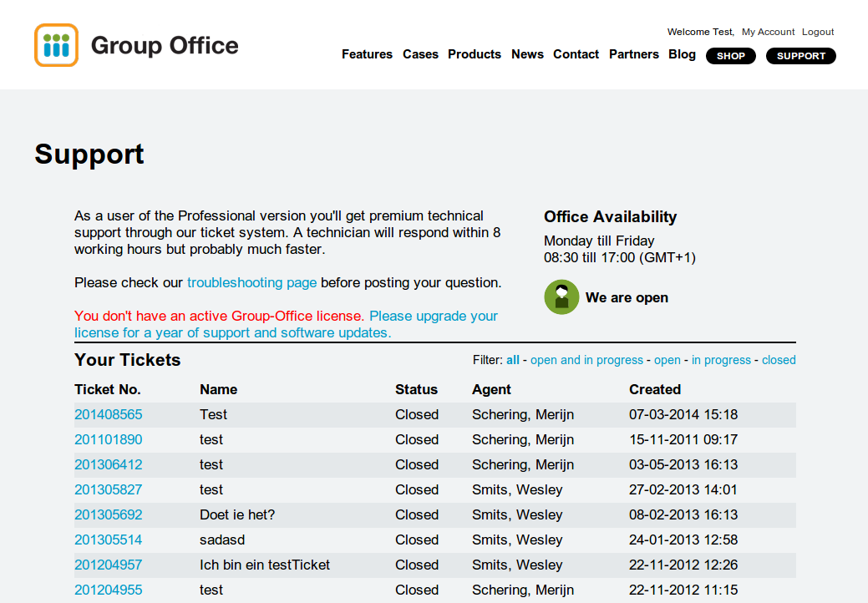This screenshot has height=603, width=868.
Task: Click the black SUPPORT button
Action: pos(800,56)
